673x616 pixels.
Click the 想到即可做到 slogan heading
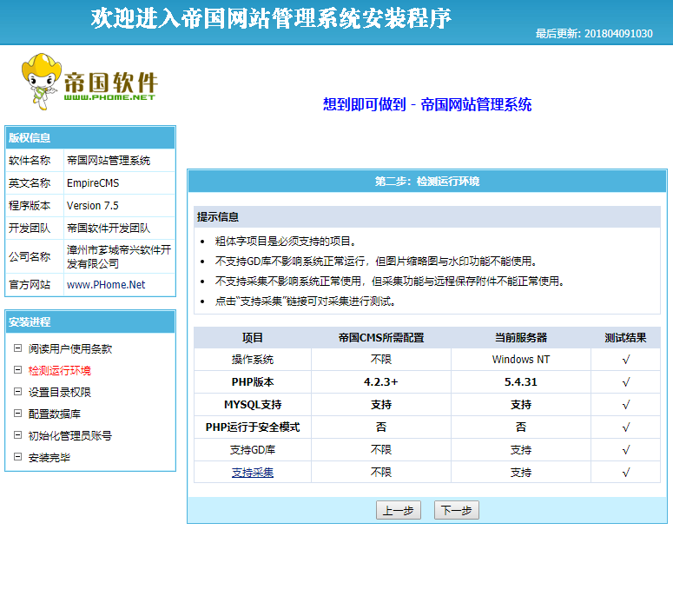[x=426, y=105]
